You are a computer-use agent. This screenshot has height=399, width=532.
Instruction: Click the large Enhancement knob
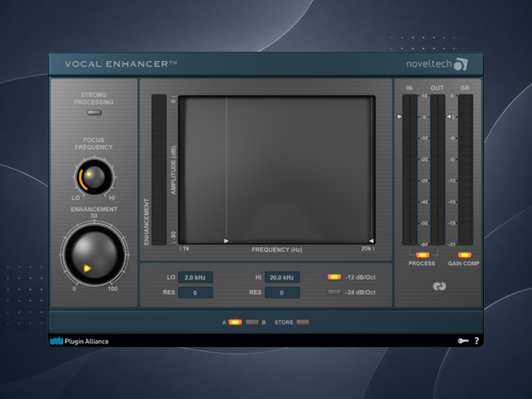(94, 255)
